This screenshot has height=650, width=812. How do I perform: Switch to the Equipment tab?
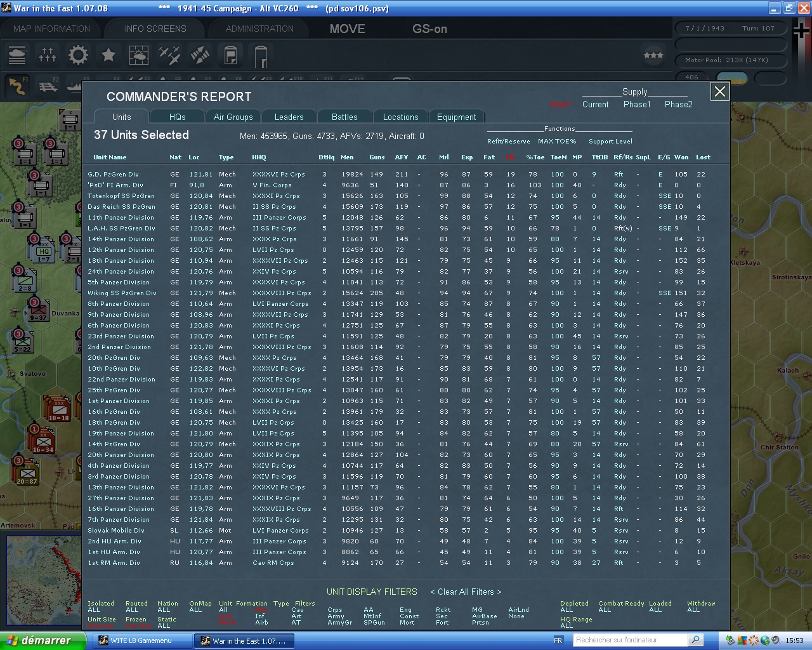[x=456, y=117]
